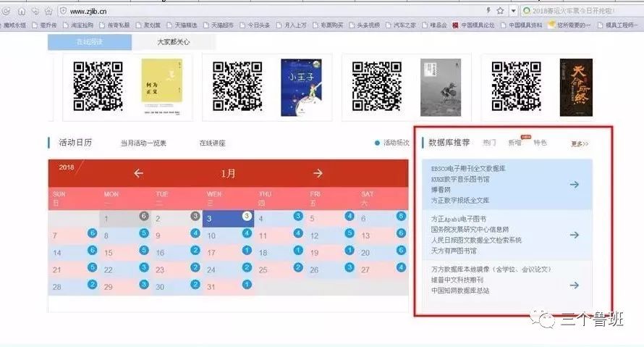Screen dimensions: 644x347
Task: Click activity badge on date 13
Action: pos(402,233)
